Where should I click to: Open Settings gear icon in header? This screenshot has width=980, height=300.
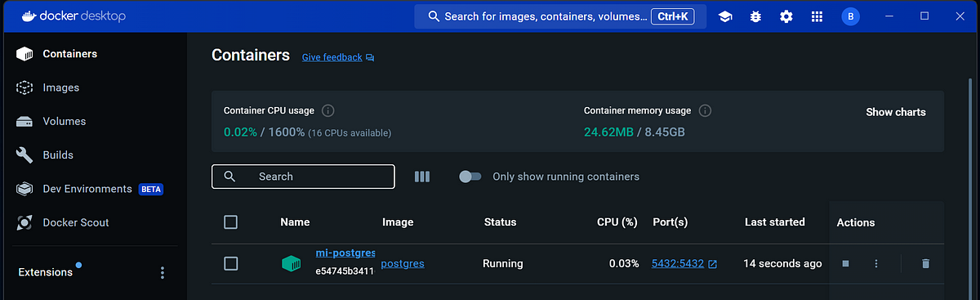[x=786, y=16]
